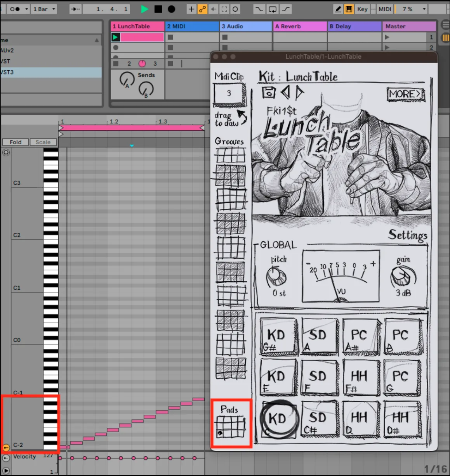Click the MORE> button in LunchTable plugin

click(405, 94)
